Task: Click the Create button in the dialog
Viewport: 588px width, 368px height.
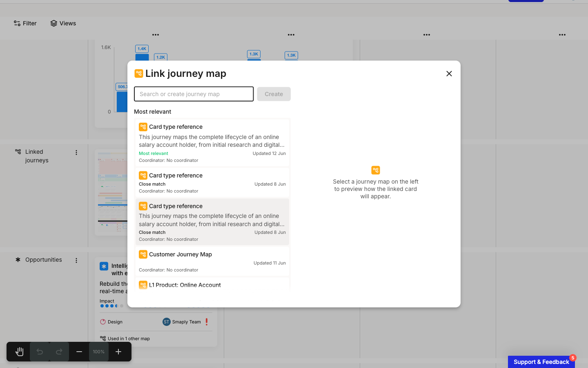Action: point(274,94)
